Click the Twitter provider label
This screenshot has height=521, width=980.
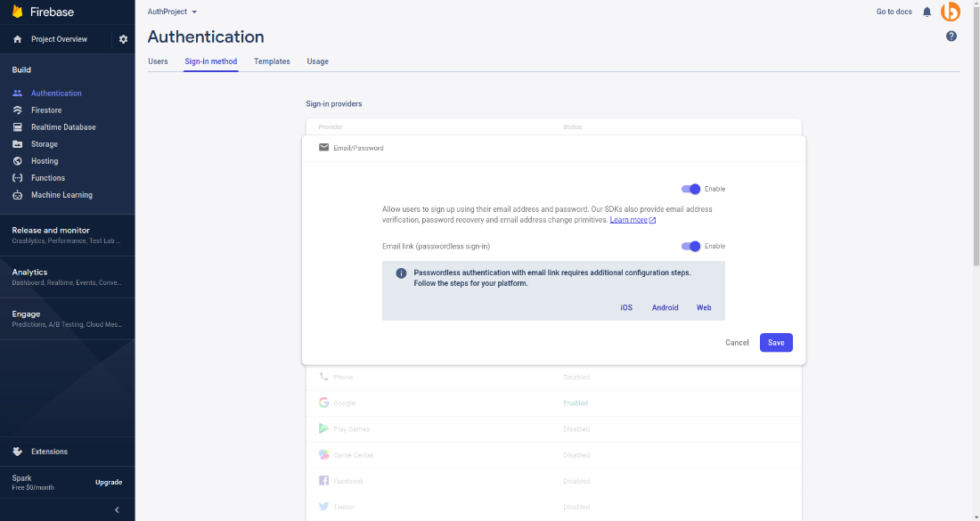coord(344,508)
